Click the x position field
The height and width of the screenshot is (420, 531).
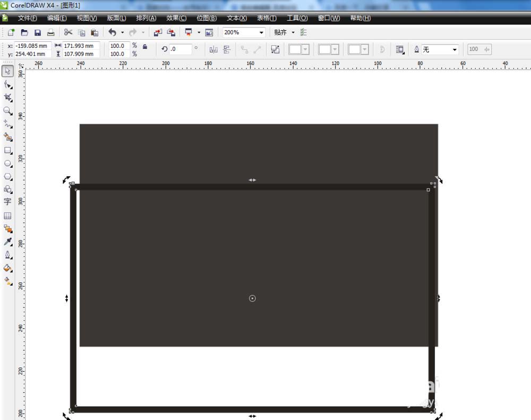click(x=32, y=46)
